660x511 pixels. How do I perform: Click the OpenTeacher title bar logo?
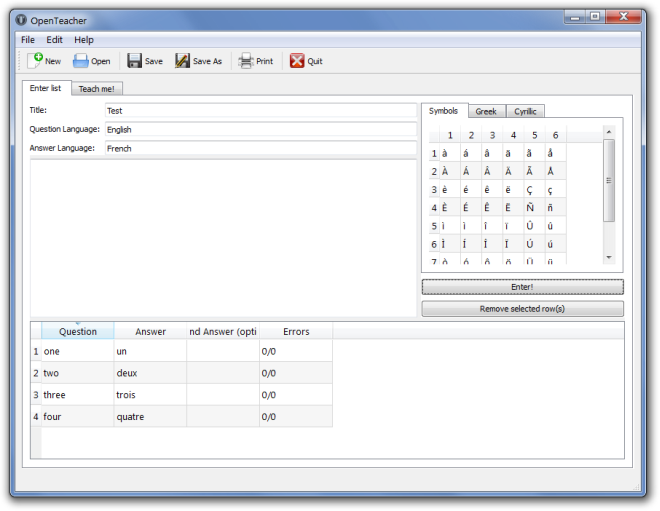tap(21, 20)
